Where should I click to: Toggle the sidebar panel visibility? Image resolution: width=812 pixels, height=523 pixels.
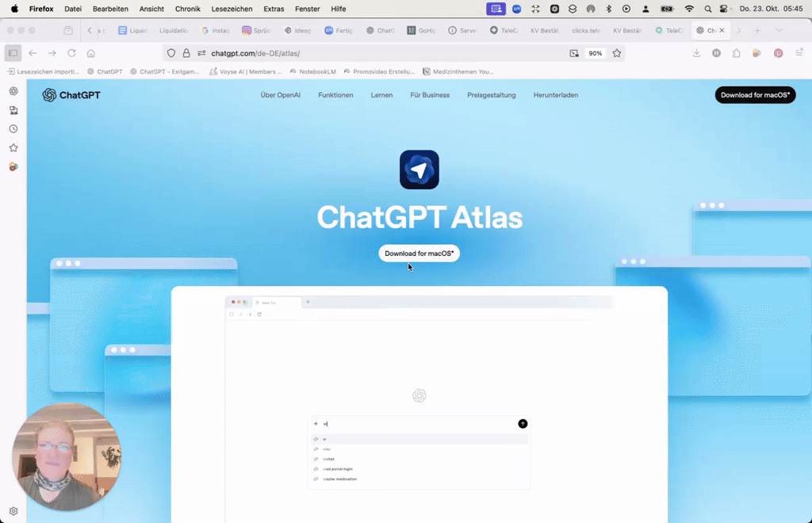coord(13,53)
